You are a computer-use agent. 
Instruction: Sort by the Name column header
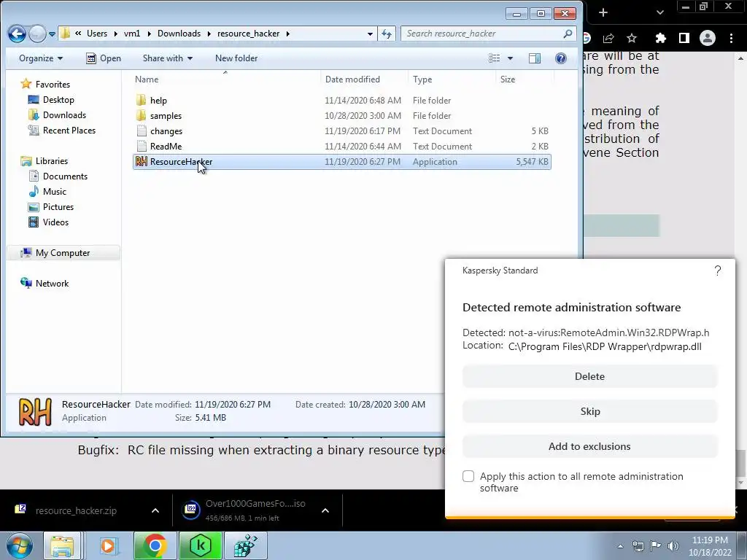pyautogui.click(x=226, y=79)
